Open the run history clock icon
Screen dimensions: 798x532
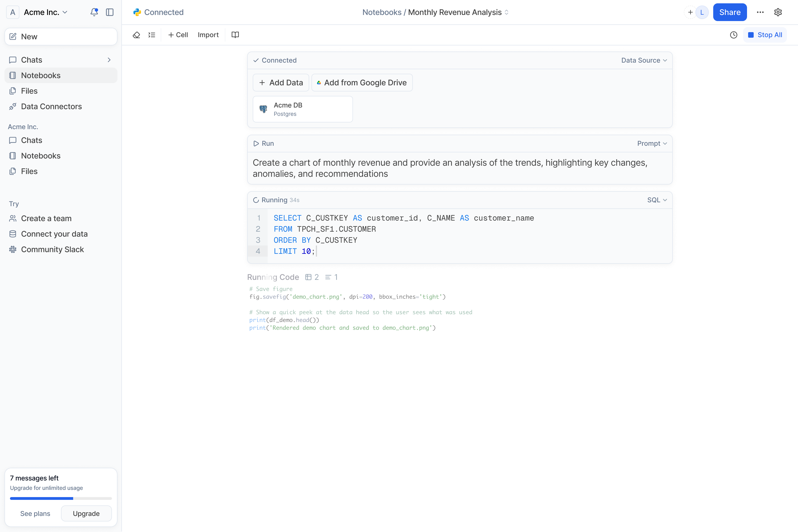[733, 35]
